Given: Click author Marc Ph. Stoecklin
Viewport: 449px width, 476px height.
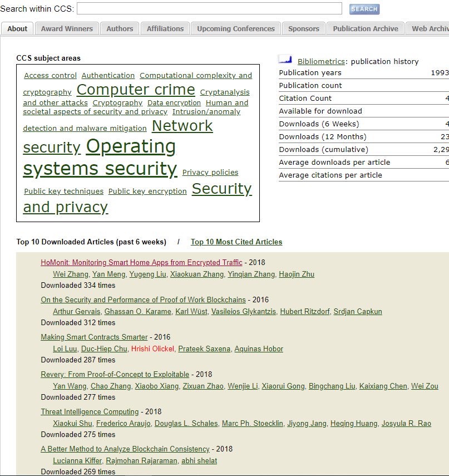Looking at the screenshot, I should tap(253, 424).
